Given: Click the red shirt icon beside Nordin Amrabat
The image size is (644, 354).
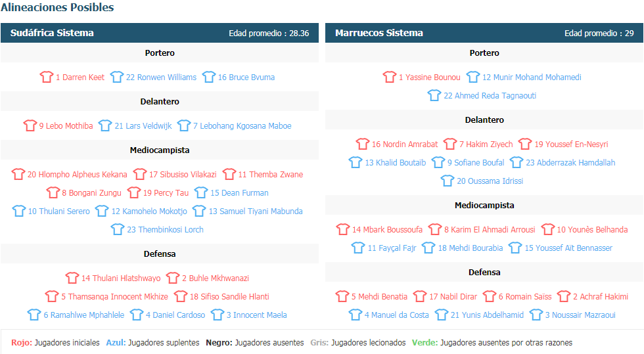Looking at the screenshot, I should pyautogui.click(x=362, y=144).
